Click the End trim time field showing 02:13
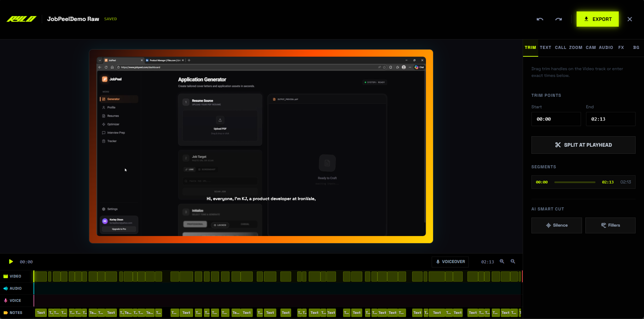 610,119
